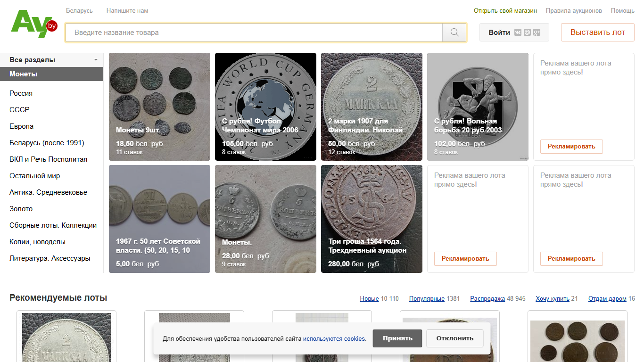Click Рекламировать in the bottom-right ad card

pyautogui.click(x=571, y=259)
